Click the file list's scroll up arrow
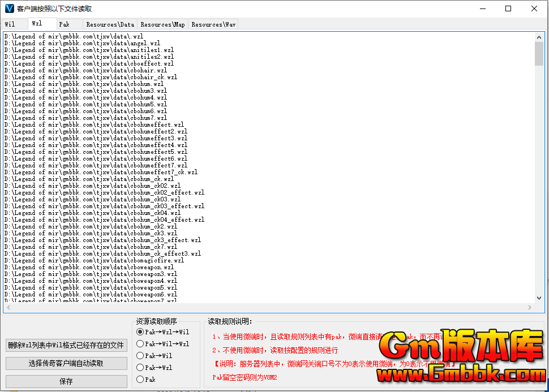 coord(538,37)
